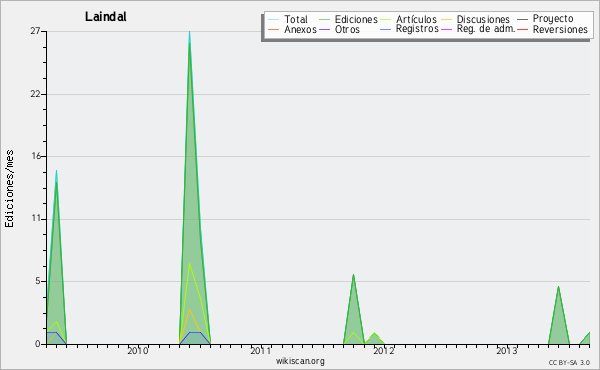
Task: Click the y-axis label "11"
Action: [36, 218]
